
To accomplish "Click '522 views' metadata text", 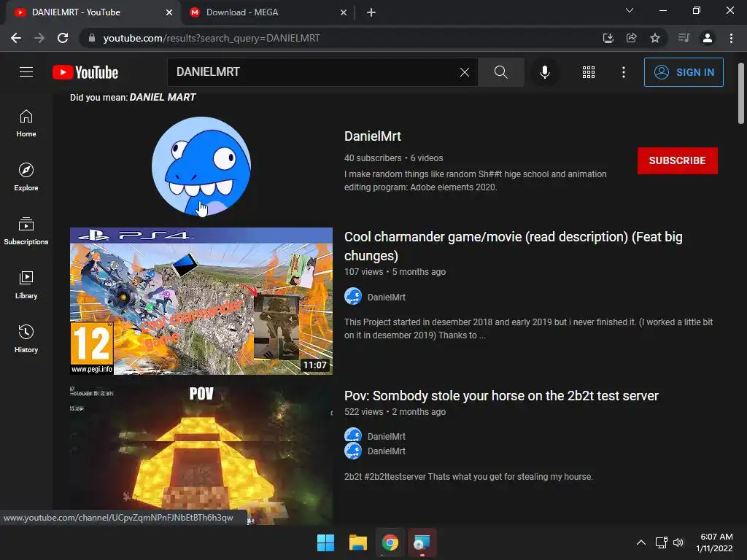I will pos(363,412).
